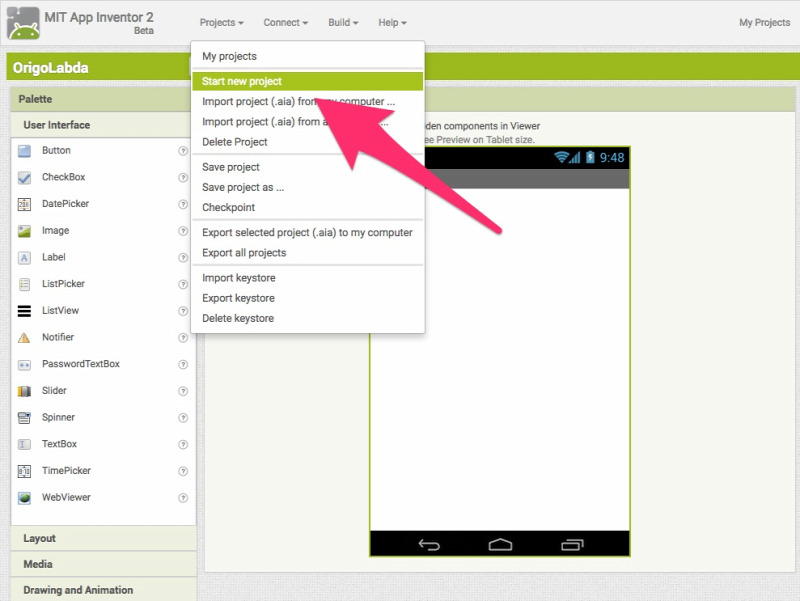The image size is (800, 601).
Task: Open help for Label component
Action: click(183, 258)
